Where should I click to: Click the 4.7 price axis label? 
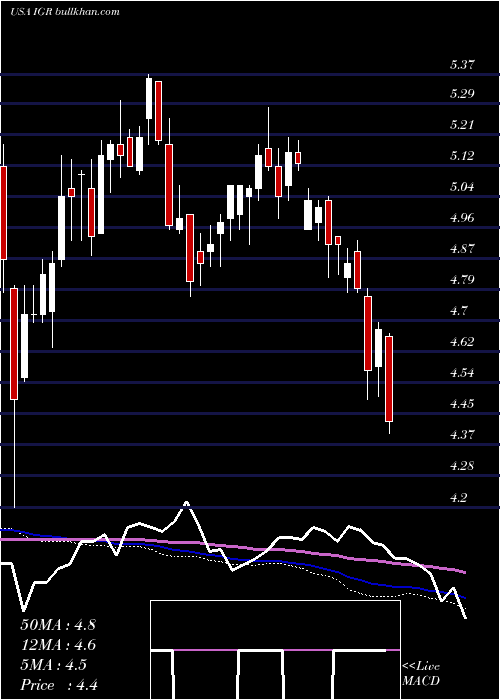click(x=459, y=311)
